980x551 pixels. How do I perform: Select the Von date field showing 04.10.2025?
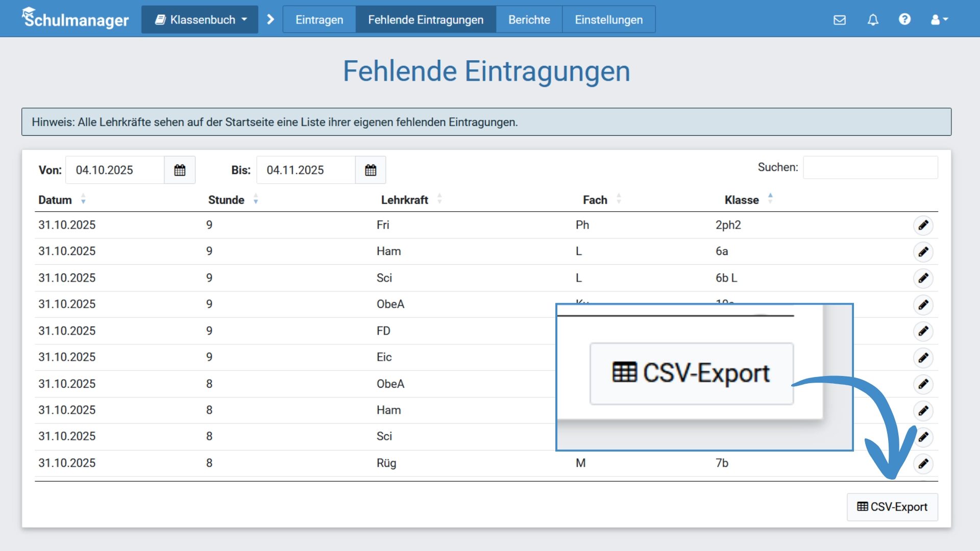point(115,170)
